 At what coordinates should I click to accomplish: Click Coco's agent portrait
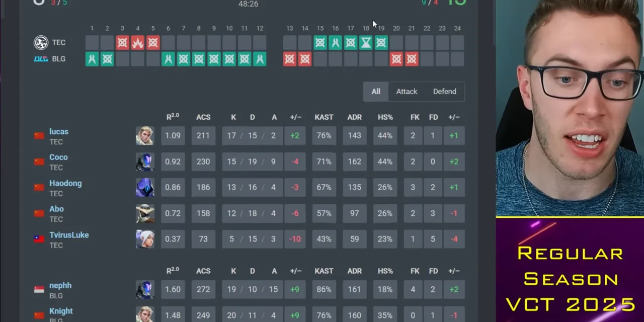pyautogui.click(x=145, y=162)
